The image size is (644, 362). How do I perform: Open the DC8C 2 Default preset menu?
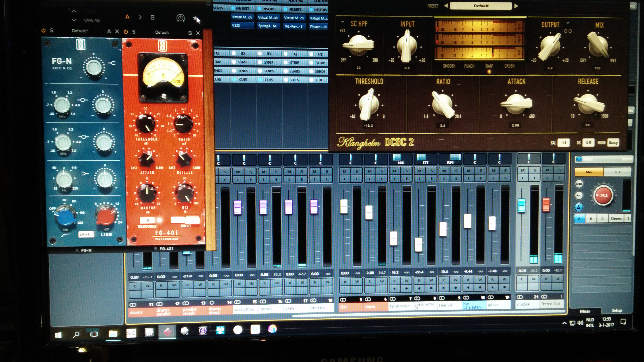pyautogui.click(x=481, y=6)
